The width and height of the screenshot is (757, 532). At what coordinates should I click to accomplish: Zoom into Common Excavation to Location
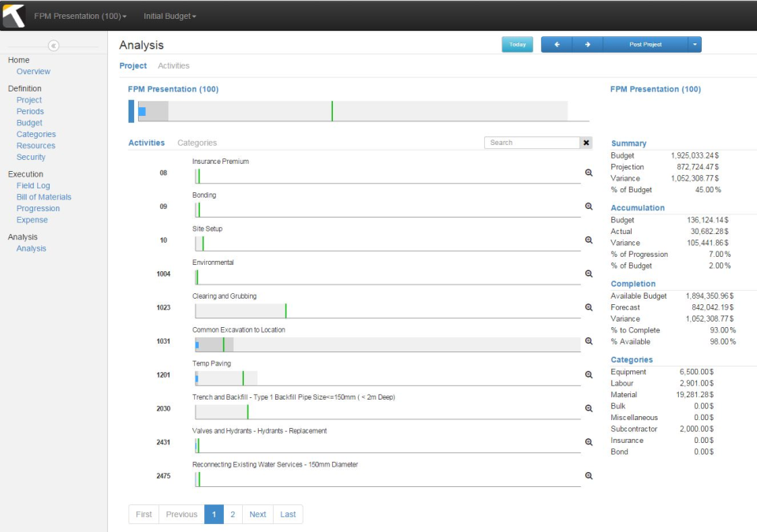coord(588,341)
